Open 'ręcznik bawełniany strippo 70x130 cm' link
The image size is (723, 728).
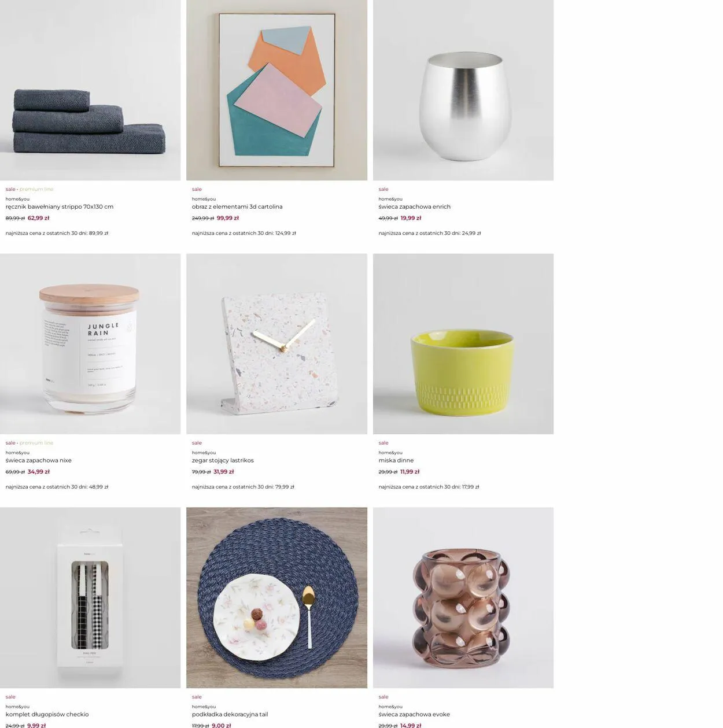click(60, 206)
